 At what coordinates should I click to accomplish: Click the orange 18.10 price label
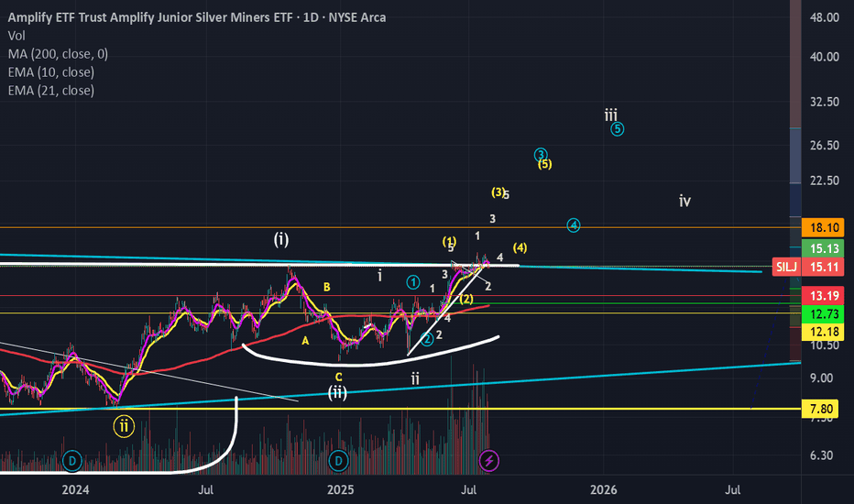pos(823,228)
